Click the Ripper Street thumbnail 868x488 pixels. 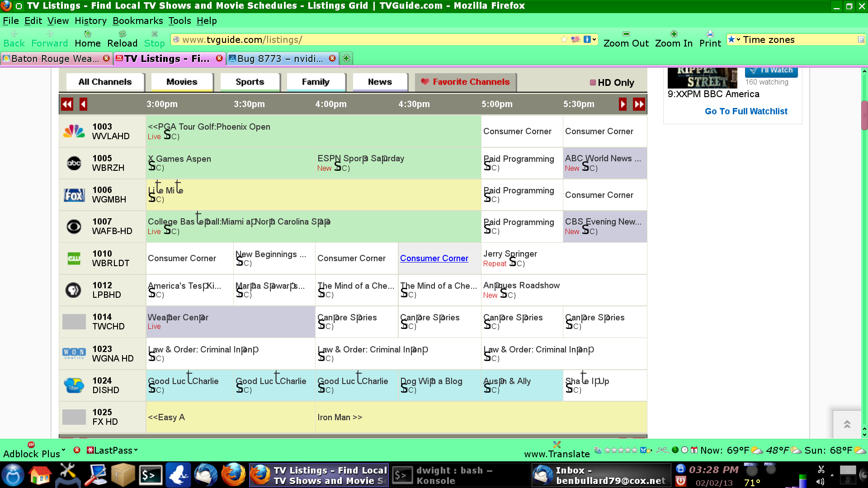click(703, 78)
